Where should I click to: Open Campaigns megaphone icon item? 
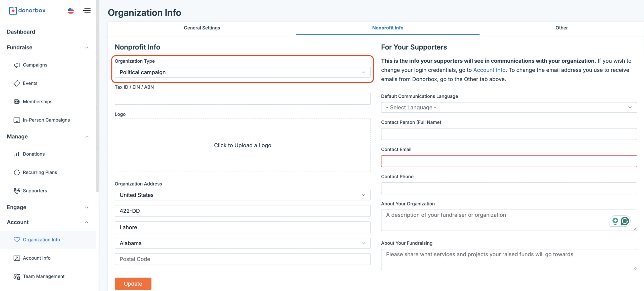[17, 65]
